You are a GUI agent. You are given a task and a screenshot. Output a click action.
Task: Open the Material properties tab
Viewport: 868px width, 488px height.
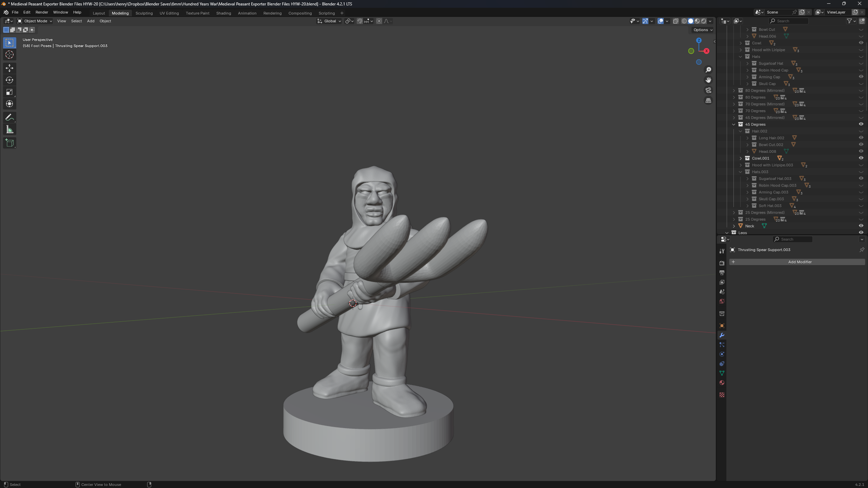(x=722, y=383)
